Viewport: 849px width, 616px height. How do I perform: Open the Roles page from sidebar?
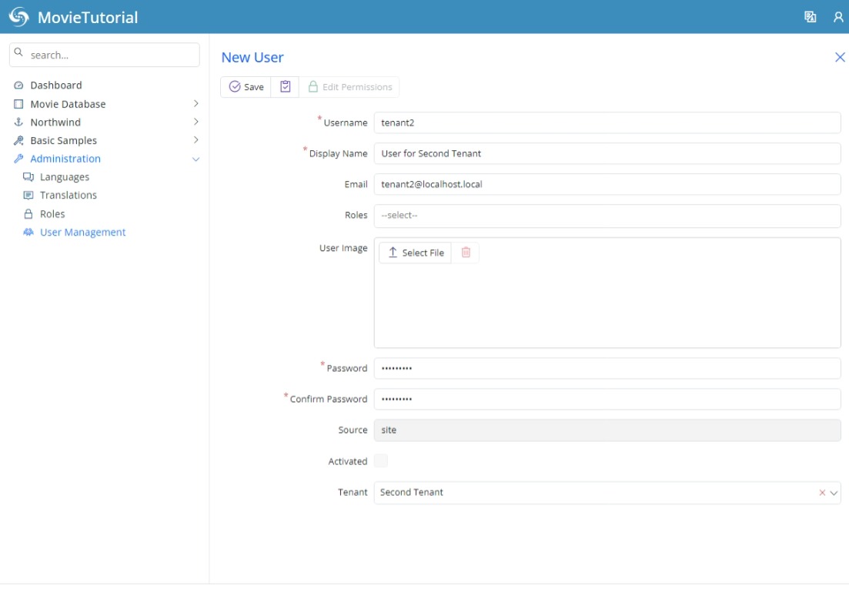tap(53, 213)
